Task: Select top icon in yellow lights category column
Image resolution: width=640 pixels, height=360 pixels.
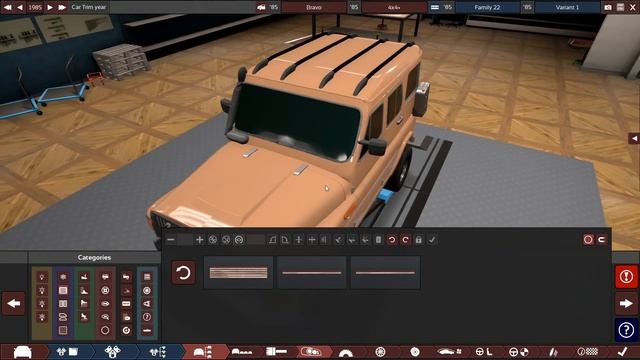Action: click(x=42, y=277)
